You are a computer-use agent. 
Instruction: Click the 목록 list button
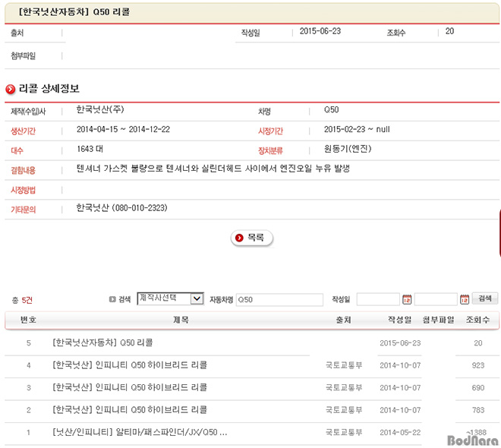(x=252, y=238)
